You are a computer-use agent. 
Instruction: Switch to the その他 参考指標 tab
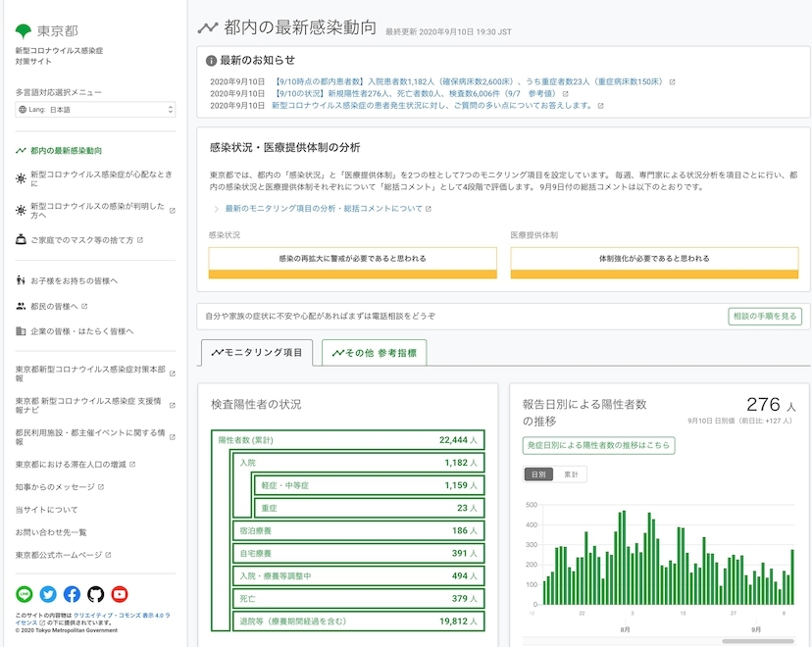point(375,353)
